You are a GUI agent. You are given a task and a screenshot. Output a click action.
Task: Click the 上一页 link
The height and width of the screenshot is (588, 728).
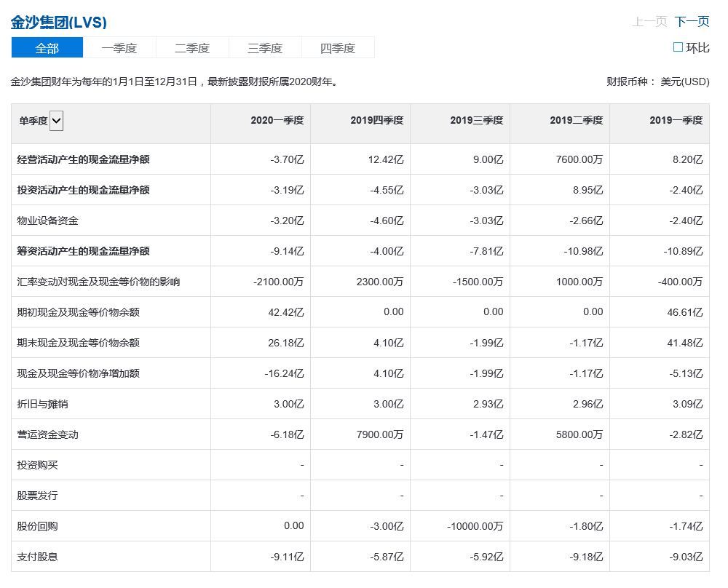[x=649, y=21]
